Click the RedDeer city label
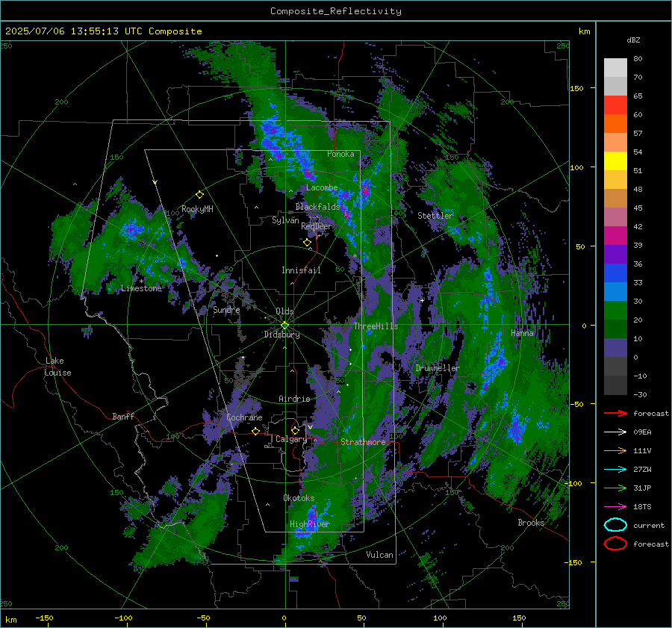Screen dimensions: 672x628 pos(317,226)
